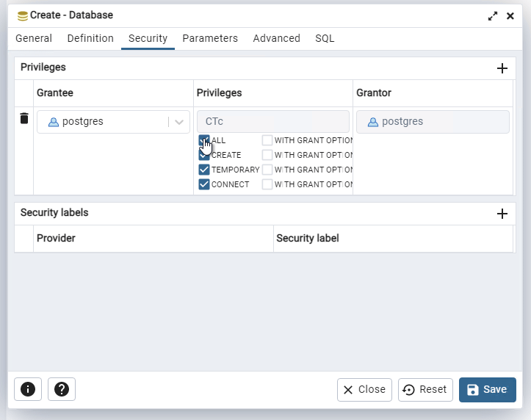Switch to the General tab

coord(34,38)
